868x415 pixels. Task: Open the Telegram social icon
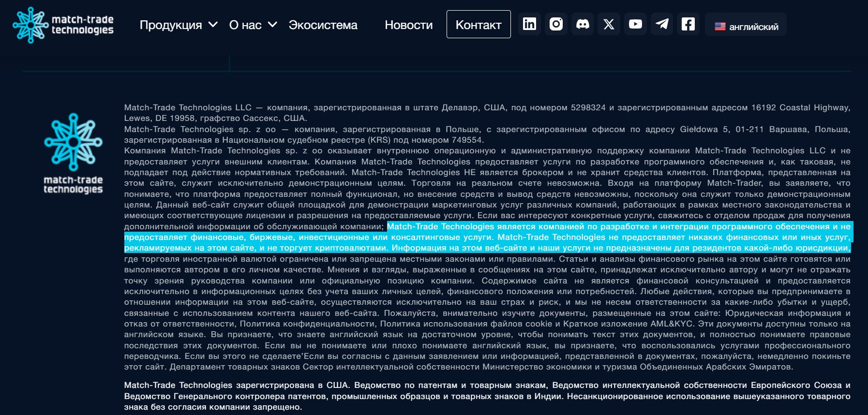(x=662, y=24)
